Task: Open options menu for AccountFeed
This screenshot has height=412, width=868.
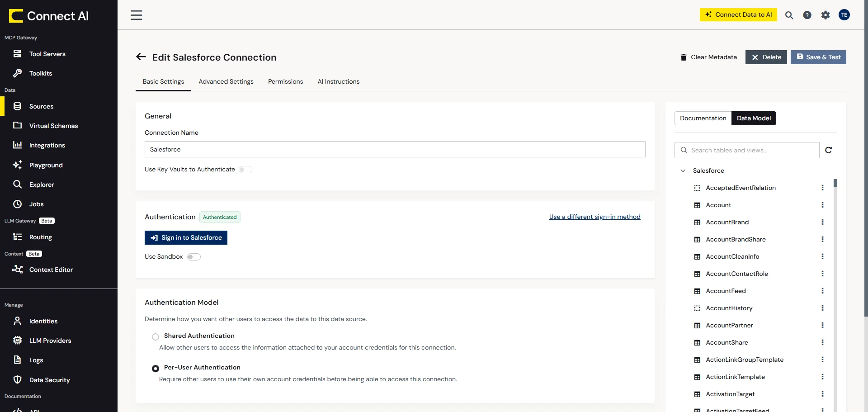Action: tap(822, 291)
